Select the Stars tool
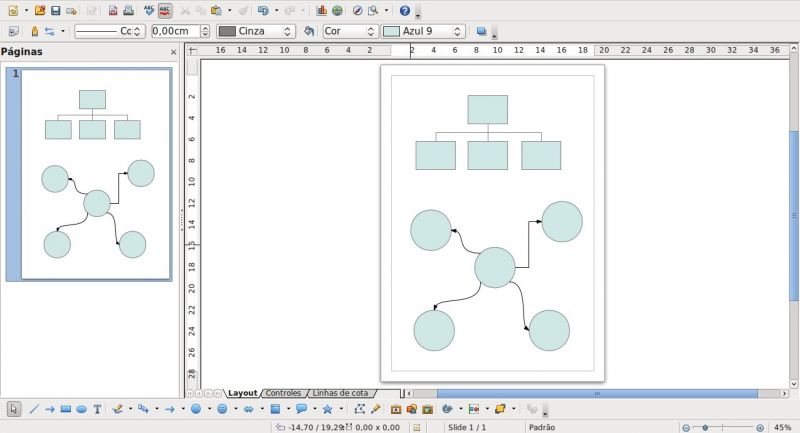This screenshot has height=433, width=800. [x=328, y=409]
